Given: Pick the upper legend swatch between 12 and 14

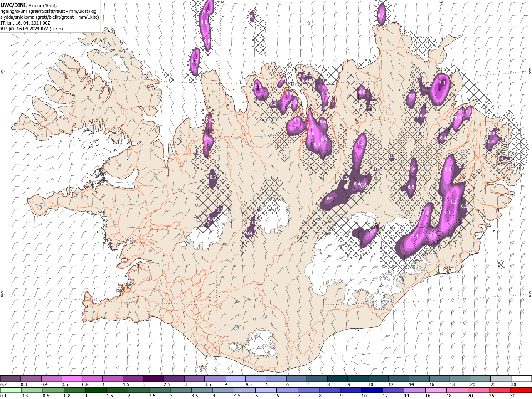Looking at the screenshot, I should click(x=399, y=379).
